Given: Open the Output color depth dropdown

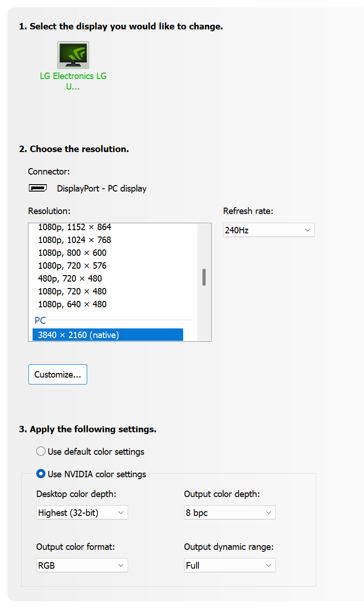Looking at the screenshot, I should [230, 513].
